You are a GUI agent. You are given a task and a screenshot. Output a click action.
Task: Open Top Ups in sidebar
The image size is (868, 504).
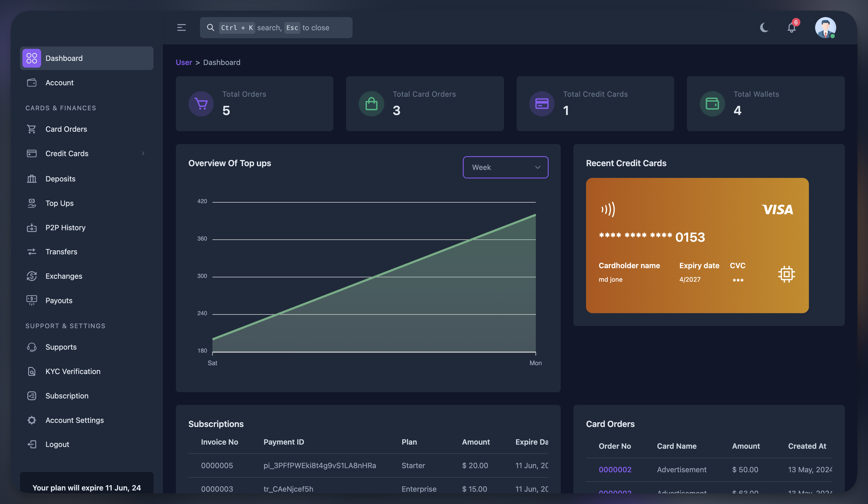[x=60, y=203]
